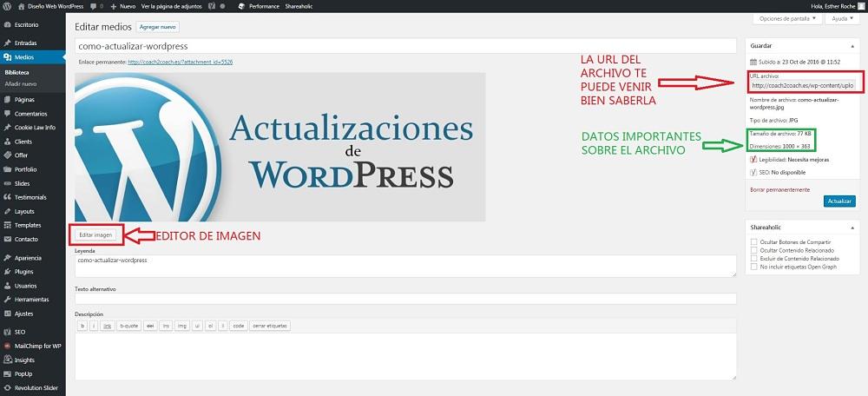Click the Texto alternativo input field
Screen dimensions: 868x396
[x=405, y=299]
